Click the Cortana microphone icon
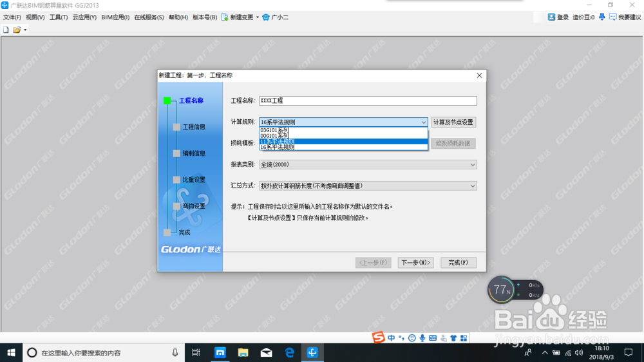Screen dimensions: 644x362 [x=175, y=352]
